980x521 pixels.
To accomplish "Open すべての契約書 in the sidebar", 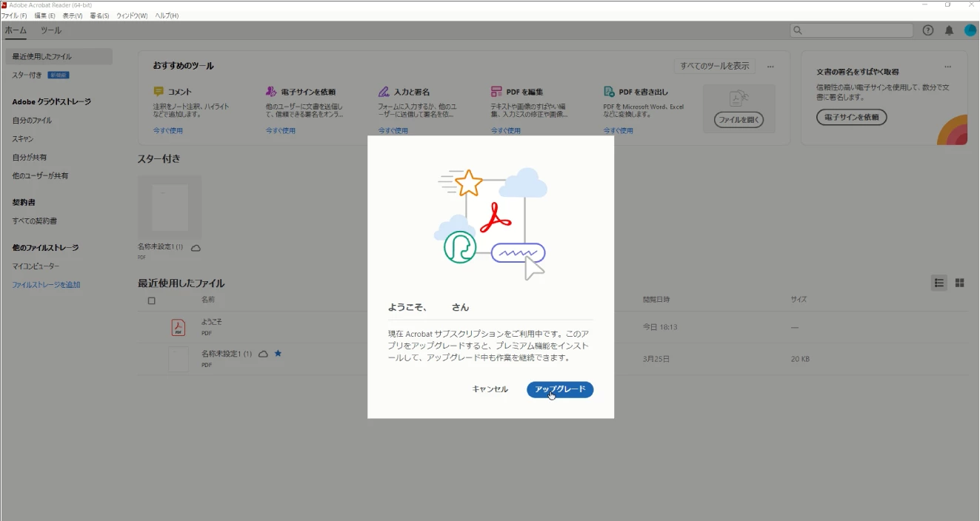I will click(35, 221).
